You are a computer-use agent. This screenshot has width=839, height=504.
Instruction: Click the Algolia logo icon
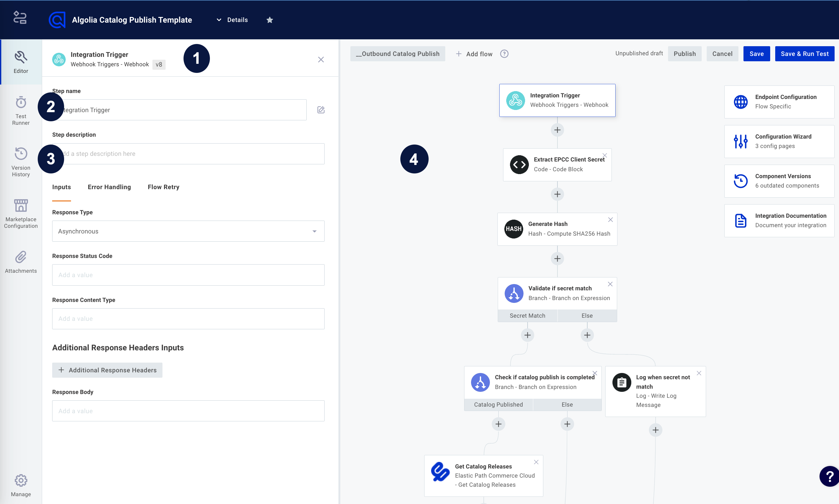[57, 20]
